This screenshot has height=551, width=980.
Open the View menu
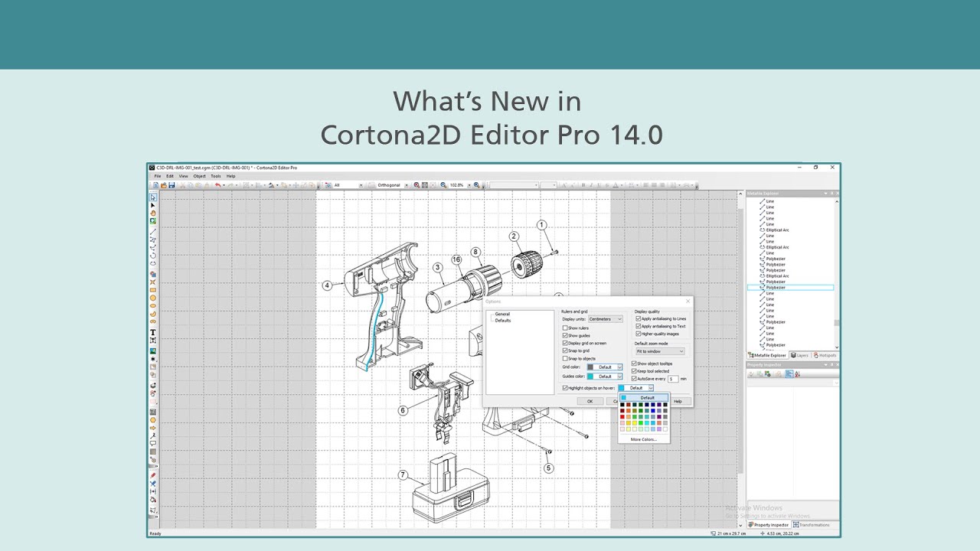coord(183,176)
